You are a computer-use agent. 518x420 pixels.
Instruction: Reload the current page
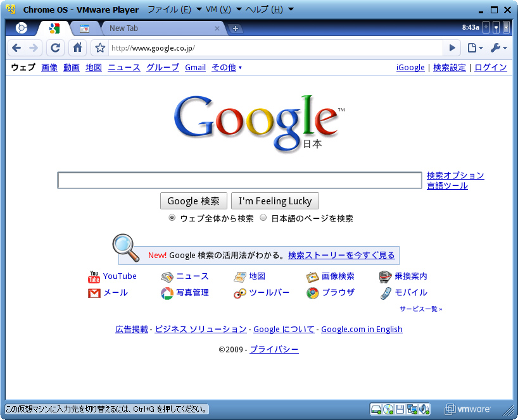tap(56, 47)
